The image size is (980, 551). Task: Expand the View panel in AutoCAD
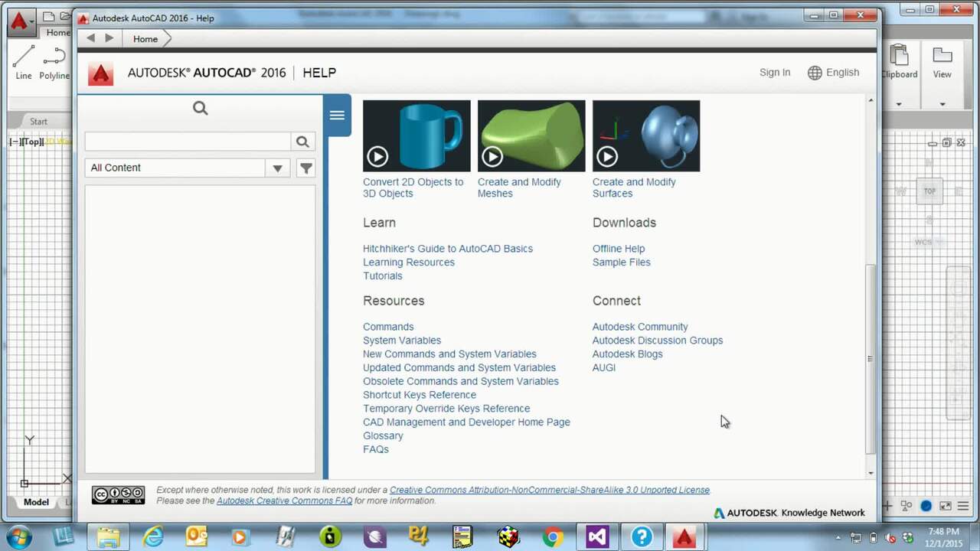942,104
